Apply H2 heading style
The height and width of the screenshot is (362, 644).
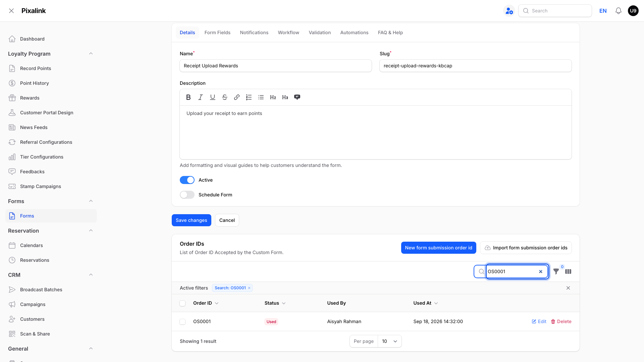[273, 97]
